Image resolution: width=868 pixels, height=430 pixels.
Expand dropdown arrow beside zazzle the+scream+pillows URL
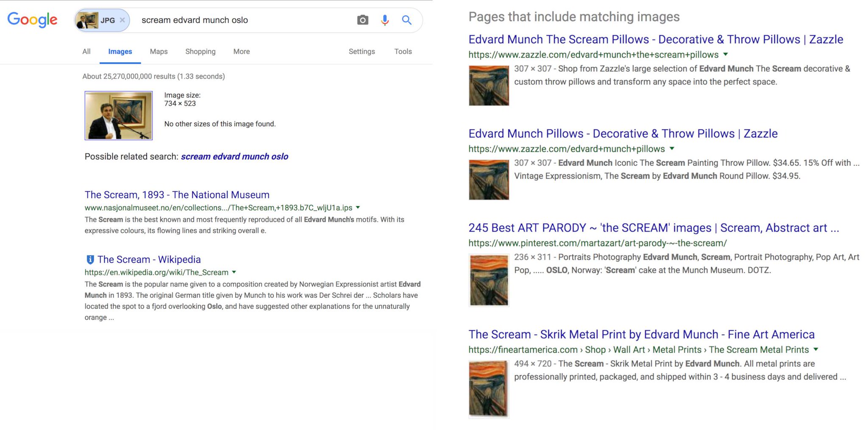coord(726,54)
